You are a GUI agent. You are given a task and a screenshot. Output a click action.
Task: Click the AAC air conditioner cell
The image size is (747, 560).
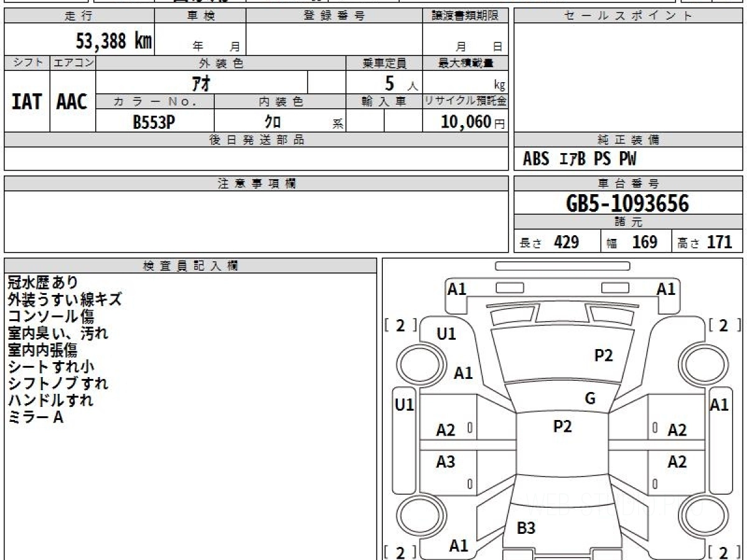point(72,101)
